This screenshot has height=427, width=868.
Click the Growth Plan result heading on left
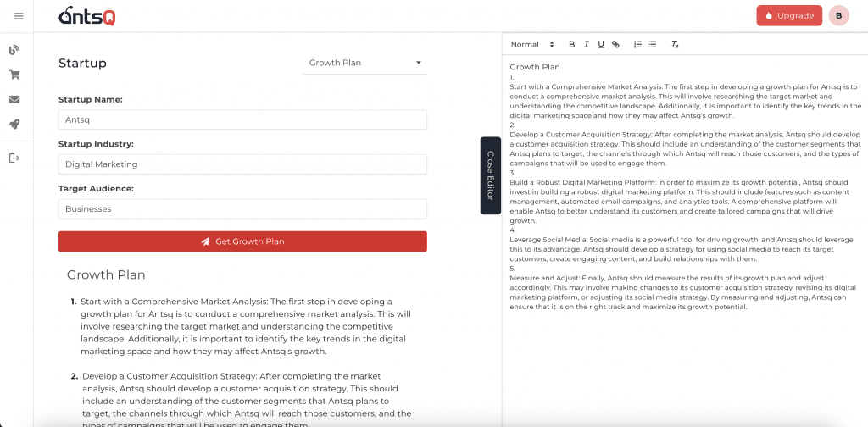point(106,274)
